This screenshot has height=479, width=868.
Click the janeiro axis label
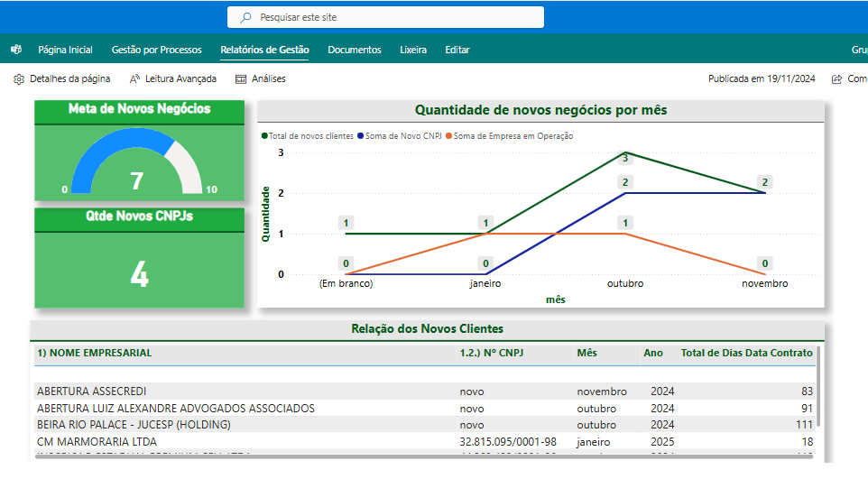coord(485,283)
